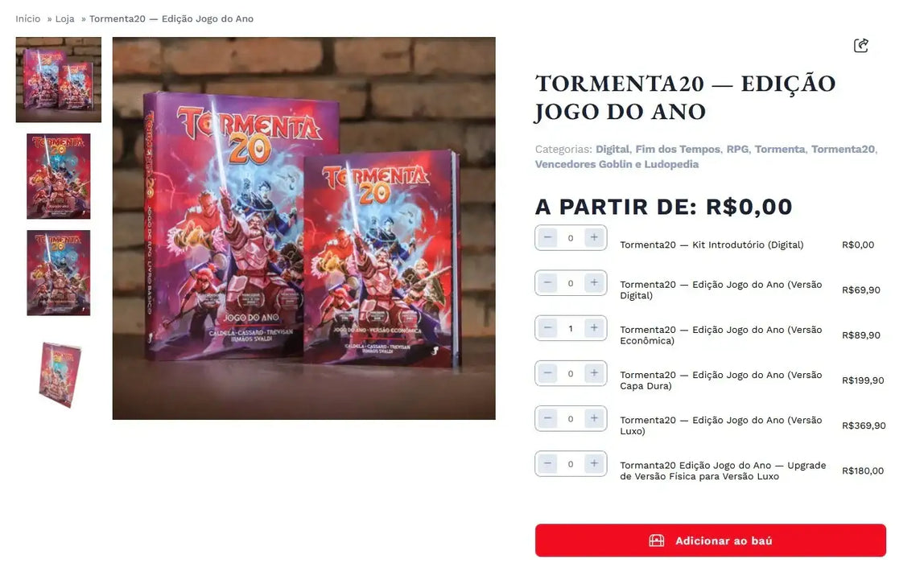Click the main product image

[x=304, y=228]
